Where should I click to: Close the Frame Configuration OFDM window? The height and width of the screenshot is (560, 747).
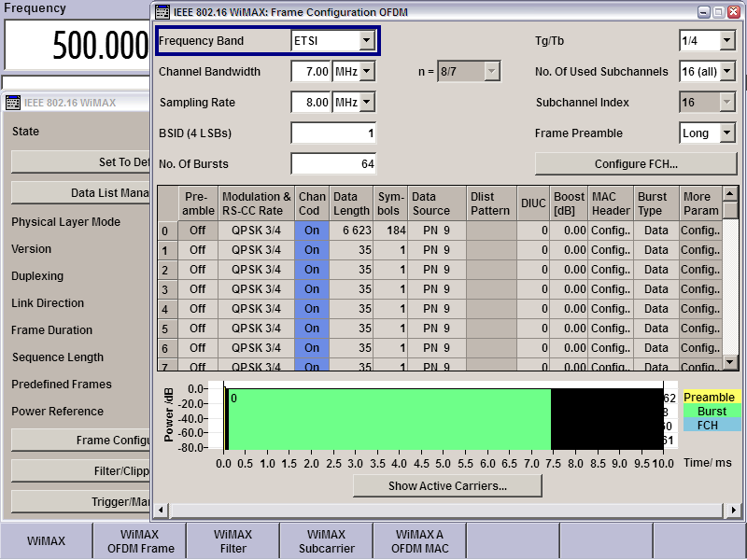734,12
